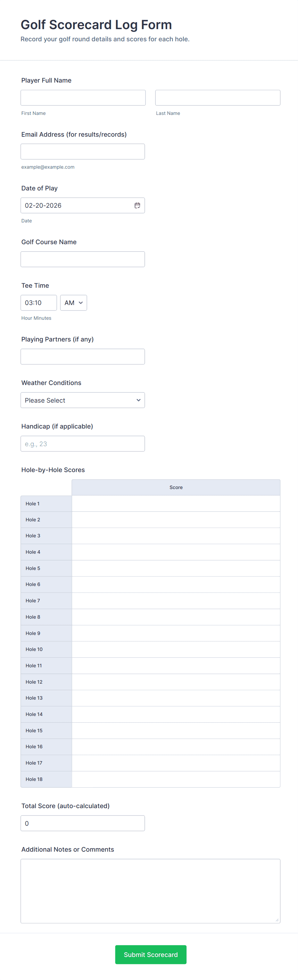298x980 pixels.
Task: Grab the notes textarea resize handle
Action: tap(277, 920)
